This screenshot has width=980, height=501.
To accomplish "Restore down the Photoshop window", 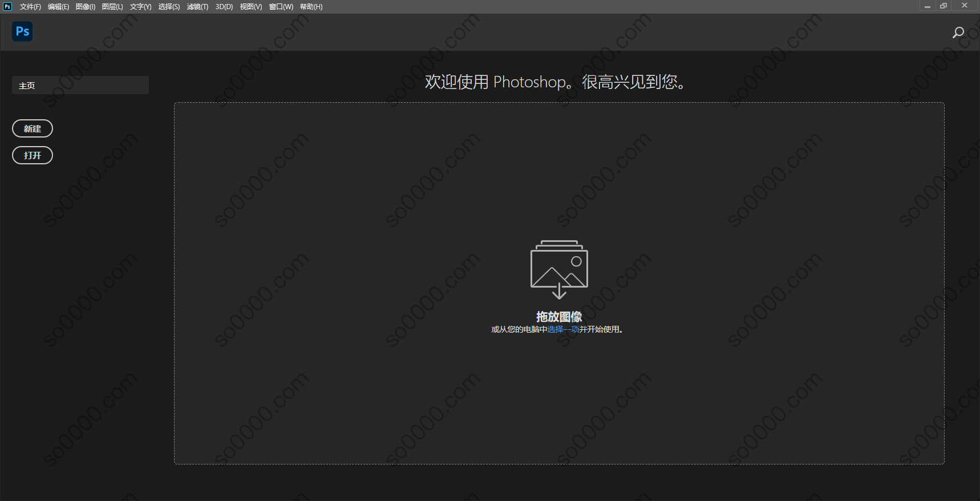I will (x=943, y=6).
